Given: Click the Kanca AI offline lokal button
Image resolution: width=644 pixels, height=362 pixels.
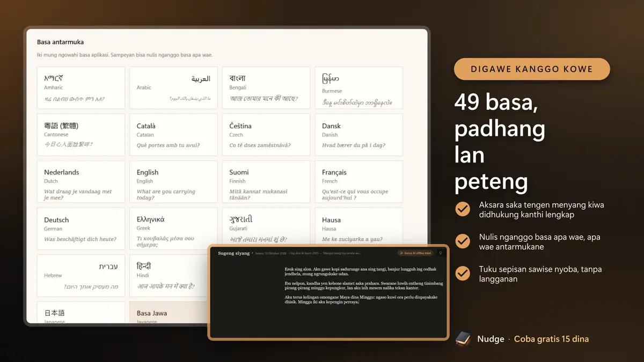Looking at the screenshot, I should click(415, 253).
